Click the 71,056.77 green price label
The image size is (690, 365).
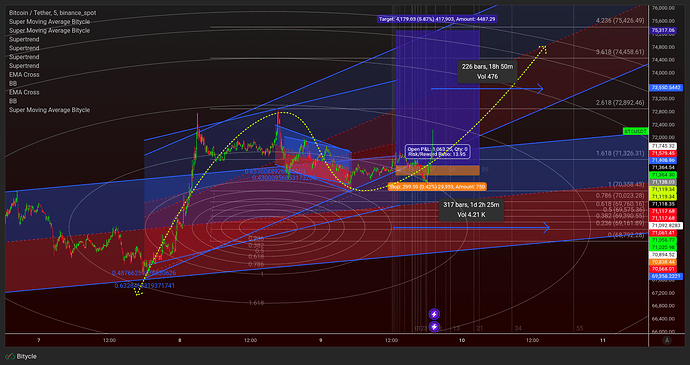[663, 240]
